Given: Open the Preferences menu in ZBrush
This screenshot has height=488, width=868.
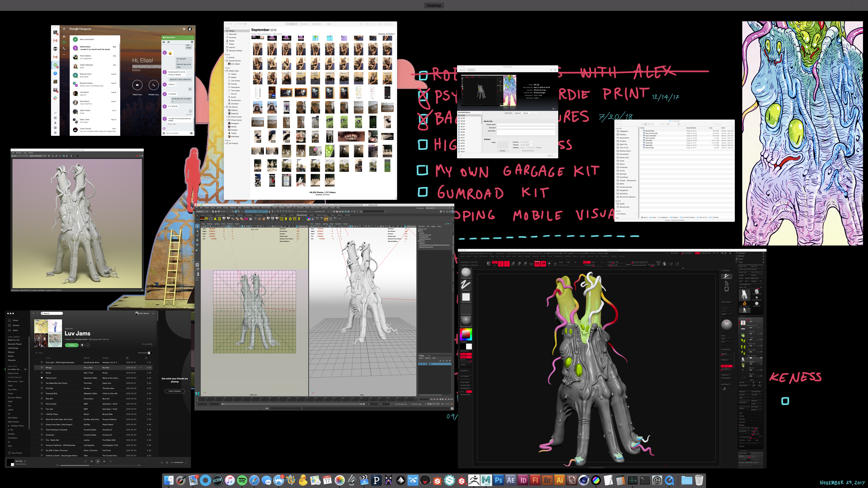Looking at the screenshot, I should point(559,256).
